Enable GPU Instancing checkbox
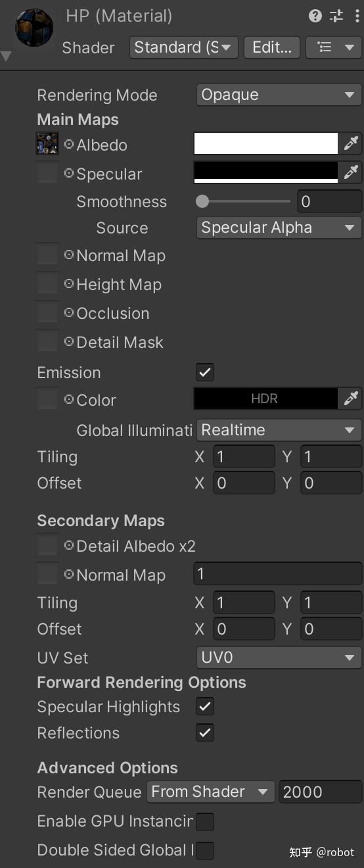Image resolution: width=364 pixels, height=868 pixels. tap(205, 821)
